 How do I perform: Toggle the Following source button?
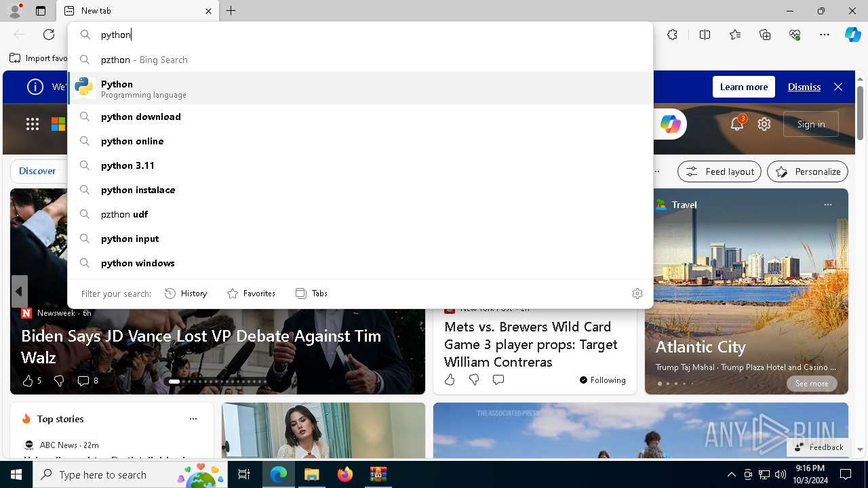point(603,380)
